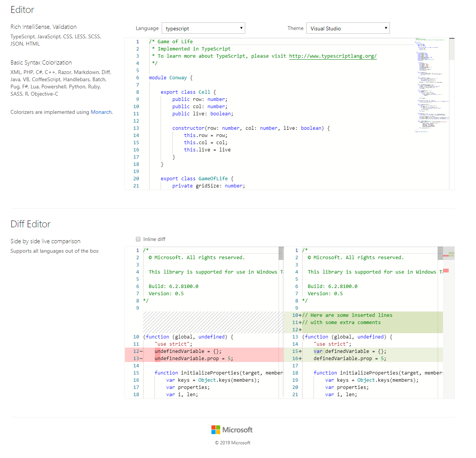Click added line 'var definedVariable = {};'
The height and width of the screenshot is (458, 476).
(x=350, y=351)
